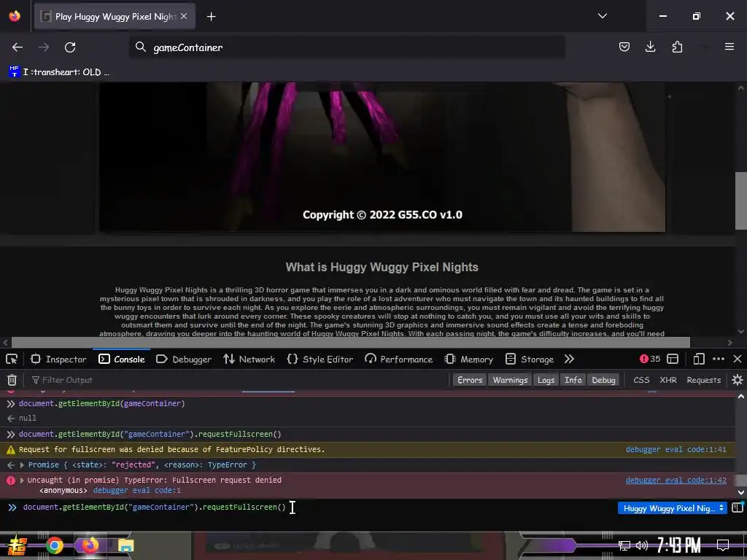
Task: Open debugger eval code:1:42 source link
Action: [676, 480]
